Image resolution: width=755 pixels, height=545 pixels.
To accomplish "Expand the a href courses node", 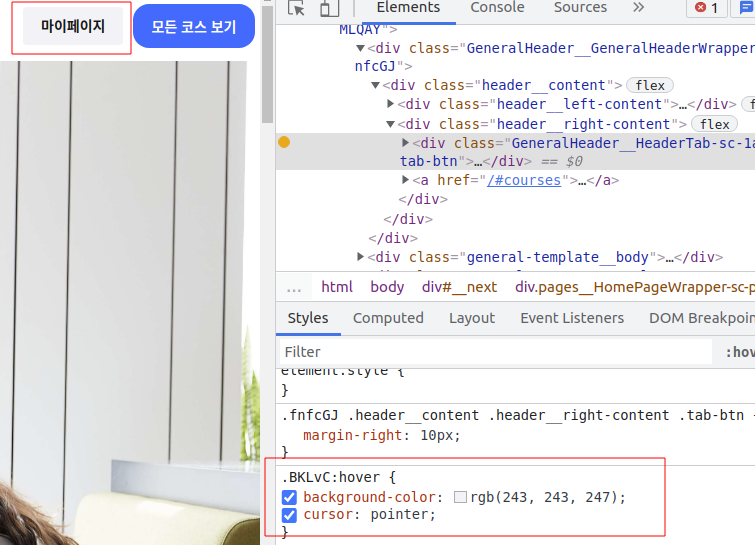I will pyautogui.click(x=405, y=180).
